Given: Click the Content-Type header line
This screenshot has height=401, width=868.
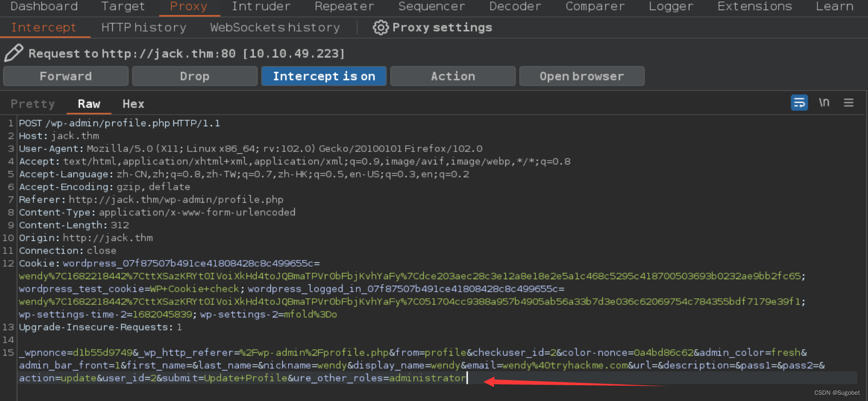Looking at the screenshot, I should pyautogui.click(x=157, y=212).
